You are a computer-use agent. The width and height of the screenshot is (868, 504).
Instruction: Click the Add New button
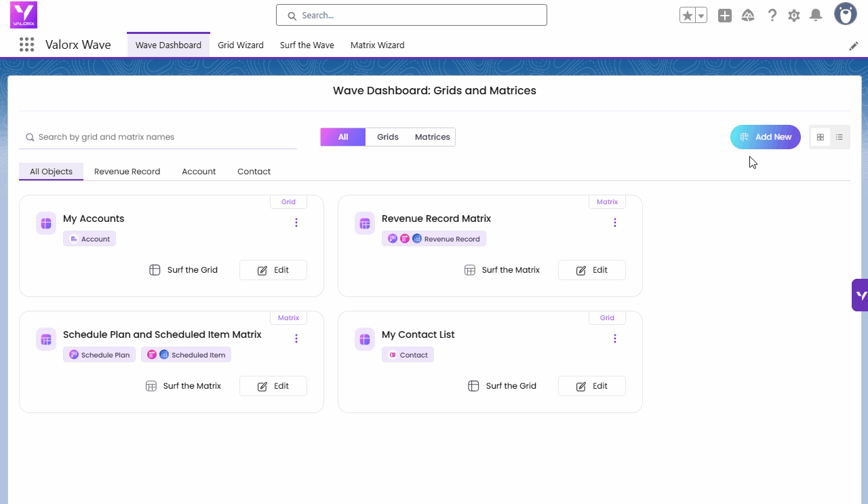click(x=765, y=137)
